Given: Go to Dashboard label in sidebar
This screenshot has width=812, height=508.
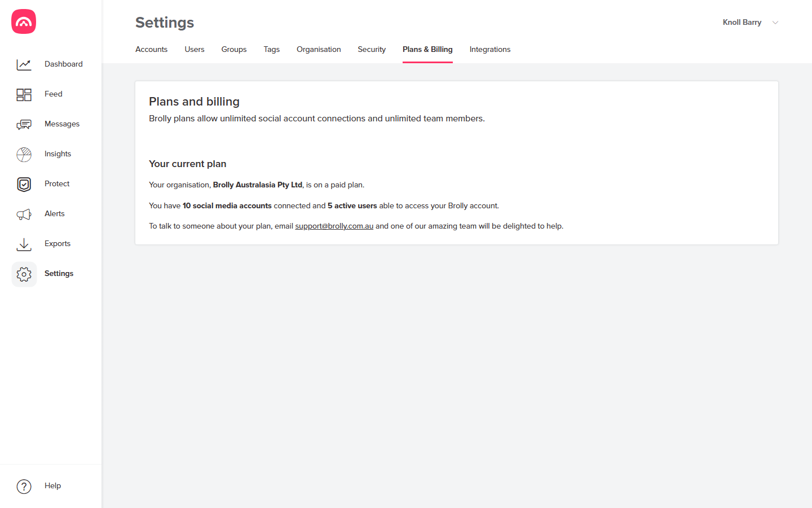Looking at the screenshot, I should point(64,64).
